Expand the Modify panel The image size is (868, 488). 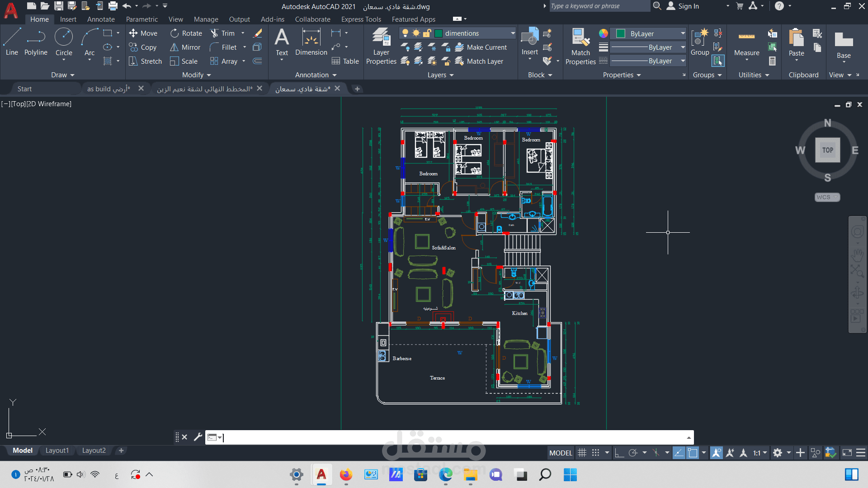click(x=197, y=75)
